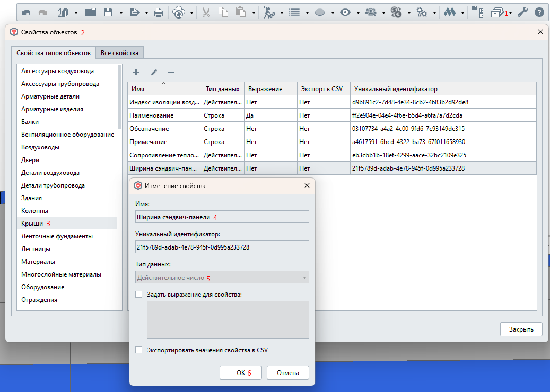Select the 'Обозначение' property row
This screenshot has height=392, width=550.
pos(332,129)
